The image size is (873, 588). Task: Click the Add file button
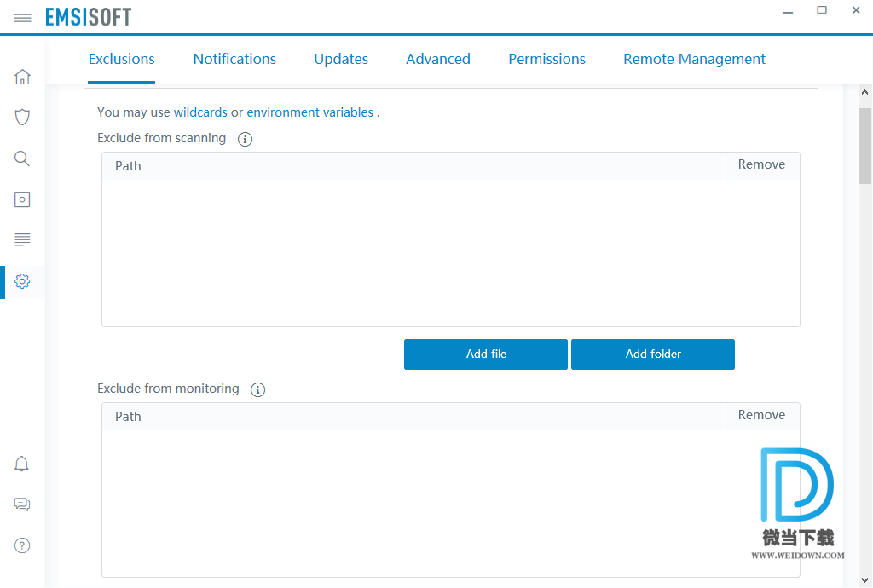tap(486, 355)
